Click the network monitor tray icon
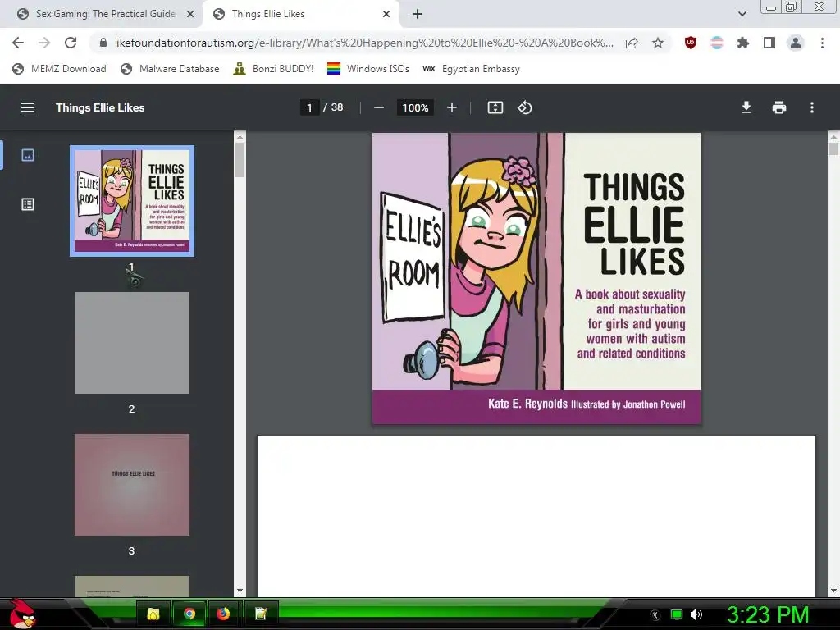The image size is (840, 630). pyautogui.click(x=677, y=614)
